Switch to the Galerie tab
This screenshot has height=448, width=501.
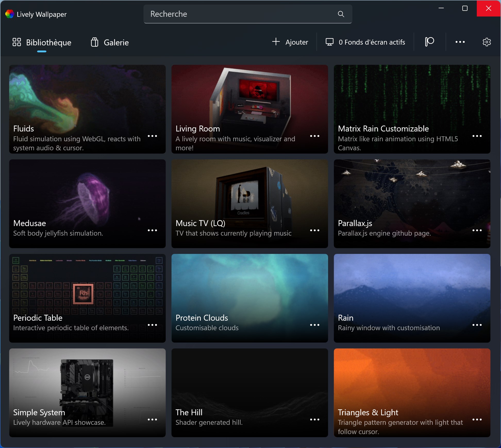(x=110, y=42)
